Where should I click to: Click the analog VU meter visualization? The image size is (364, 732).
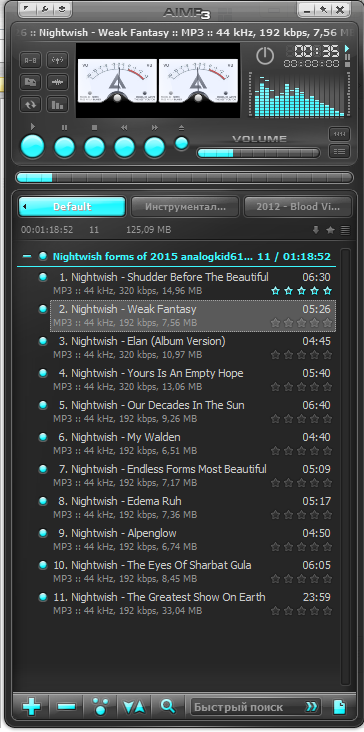point(158,80)
